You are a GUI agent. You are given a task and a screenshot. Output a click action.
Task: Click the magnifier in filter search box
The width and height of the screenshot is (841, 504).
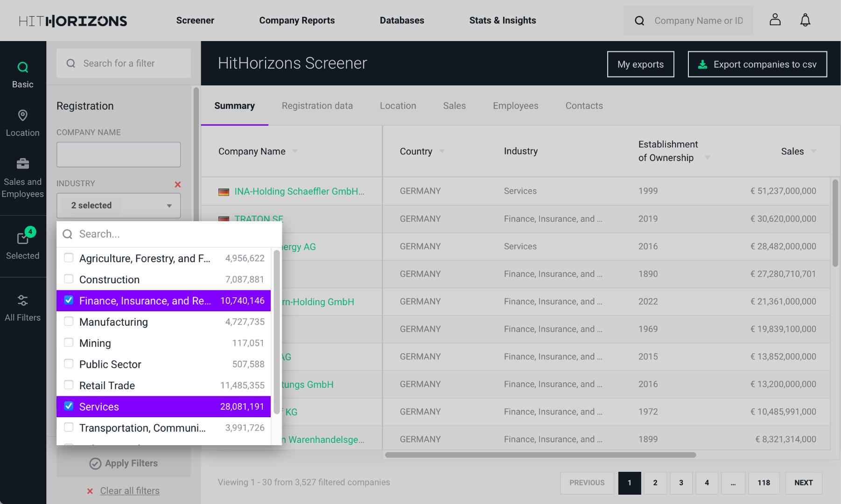coord(71,63)
